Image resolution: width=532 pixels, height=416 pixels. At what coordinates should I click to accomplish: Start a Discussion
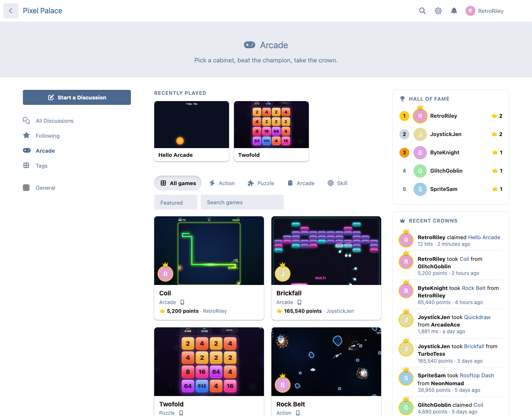(77, 97)
